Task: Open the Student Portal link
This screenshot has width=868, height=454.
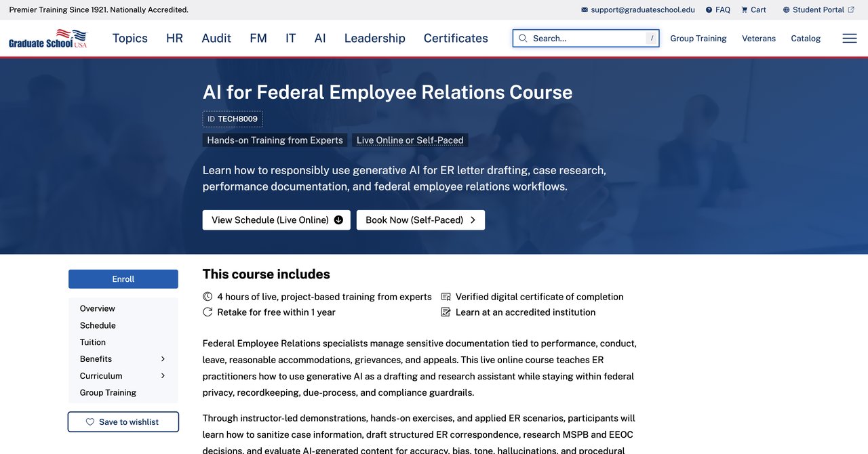Action: (818, 10)
